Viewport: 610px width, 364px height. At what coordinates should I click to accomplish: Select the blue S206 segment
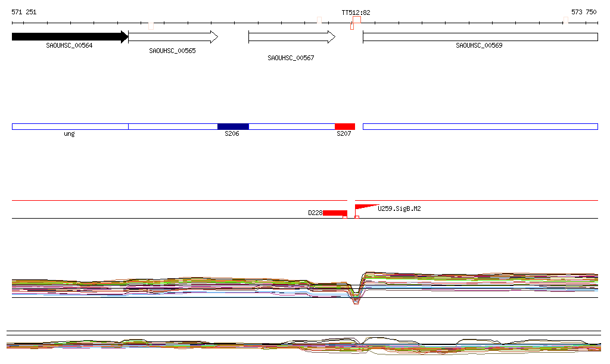pyautogui.click(x=233, y=126)
